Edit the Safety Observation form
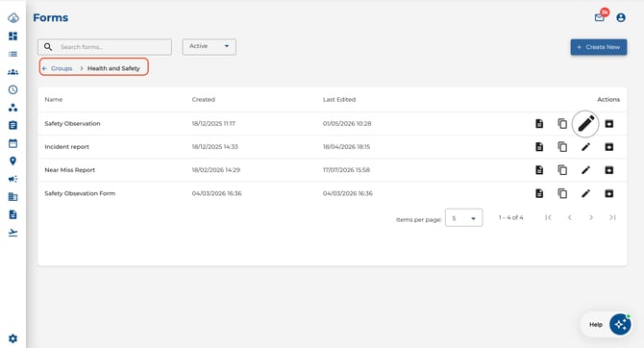Screen dimensions: 644x348 585,124
